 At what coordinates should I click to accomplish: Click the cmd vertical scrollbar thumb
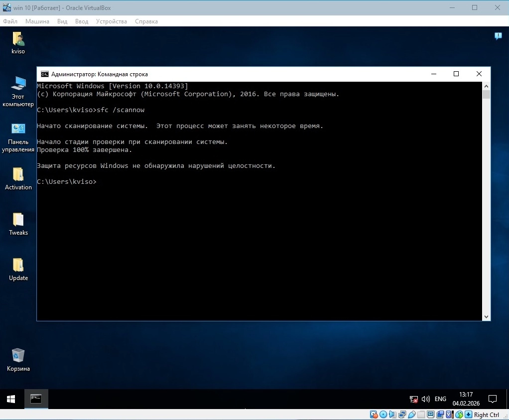click(486, 94)
